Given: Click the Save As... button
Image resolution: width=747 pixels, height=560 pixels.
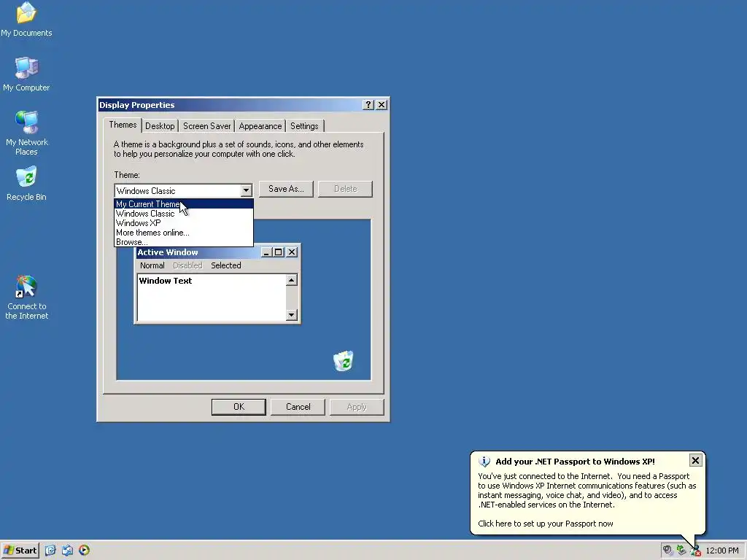Looking at the screenshot, I should [286, 189].
